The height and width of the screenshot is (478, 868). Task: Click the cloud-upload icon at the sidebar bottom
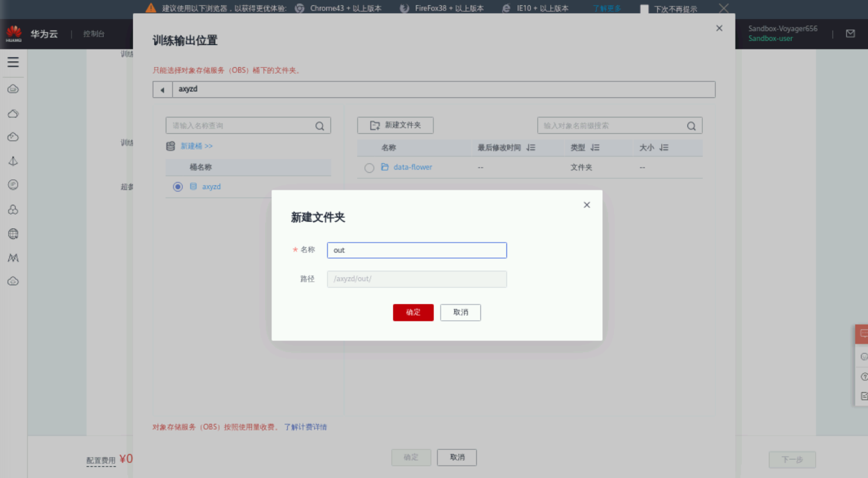point(13,281)
